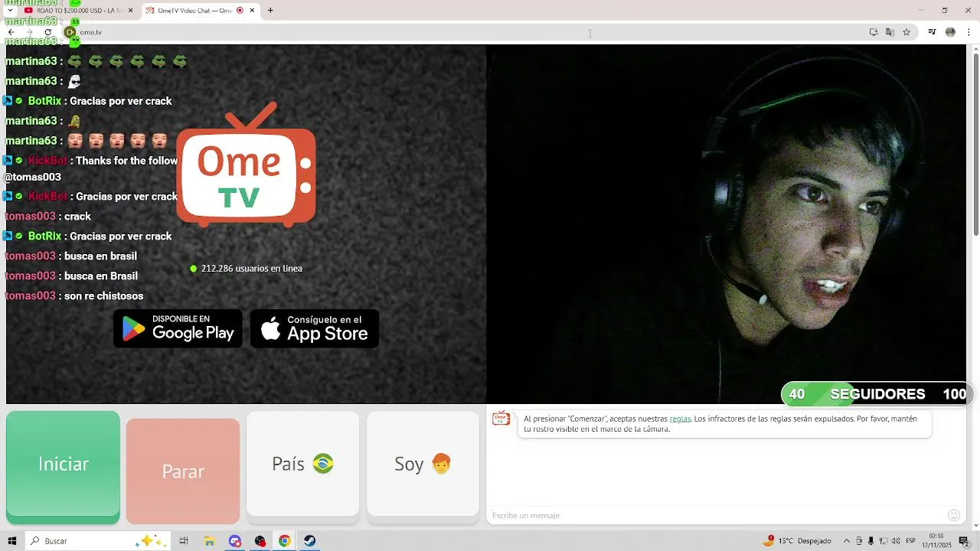
Task: Switch the ESP keyboard language
Action: (x=911, y=541)
